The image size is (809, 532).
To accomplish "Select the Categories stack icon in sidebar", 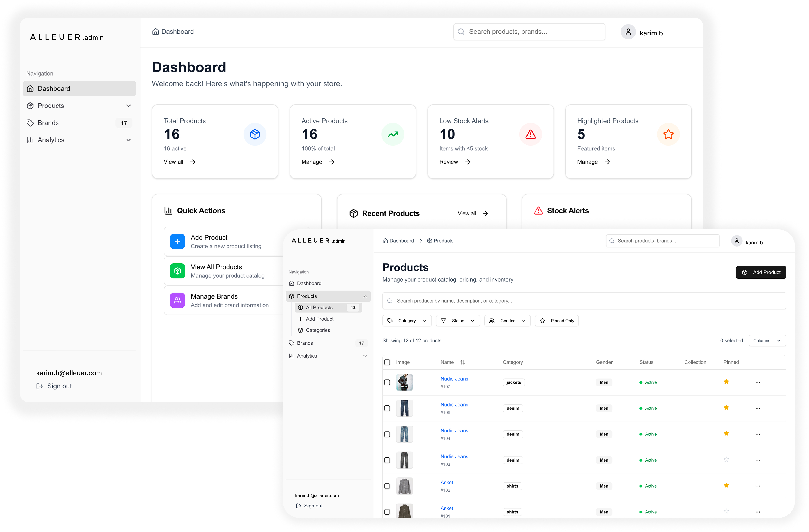I will pyautogui.click(x=301, y=330).
